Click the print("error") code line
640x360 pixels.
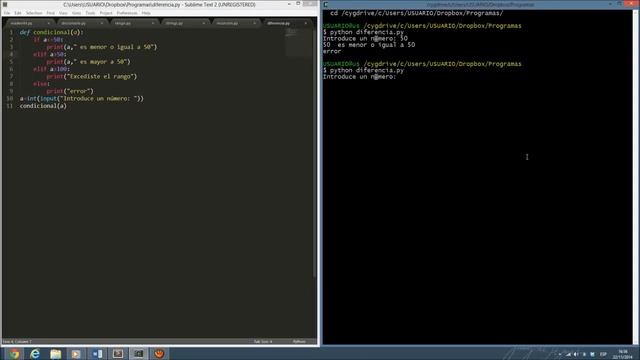tap(70, 91)
